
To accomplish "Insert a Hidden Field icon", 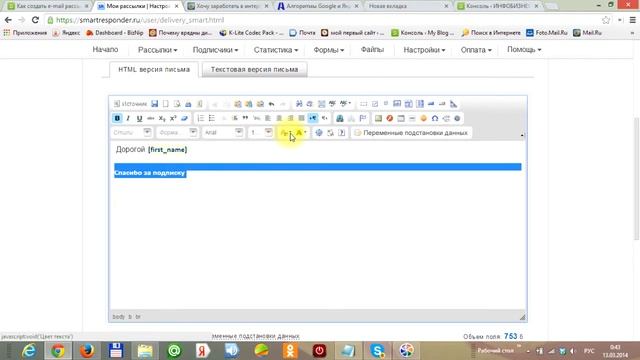I will click(453, 104).
